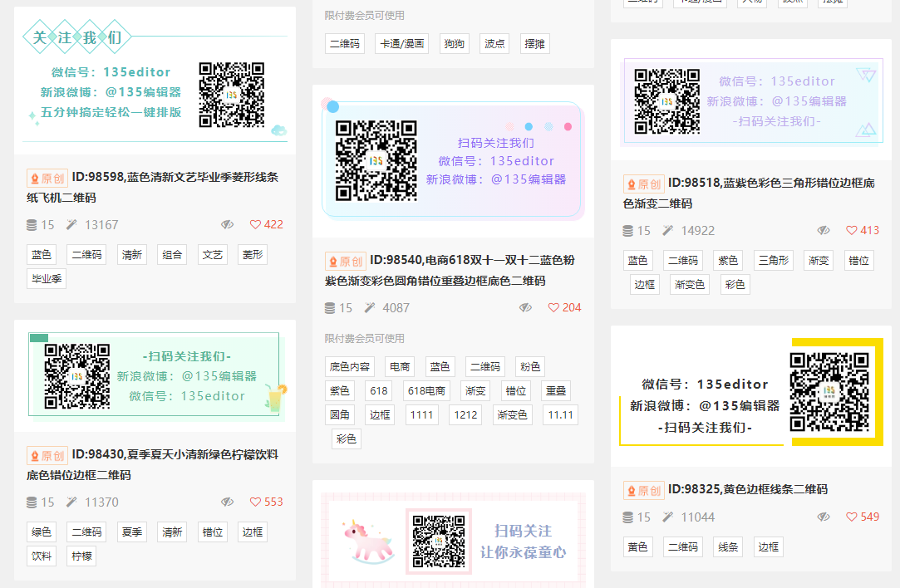
Task: Toggle eye icon on template ID:98540
Action: tap(526, 307)
